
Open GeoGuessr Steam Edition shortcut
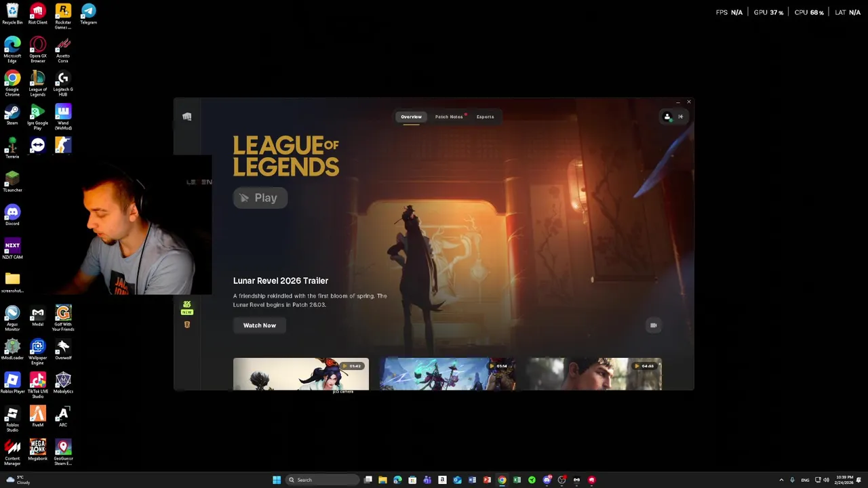pos(63,452)
